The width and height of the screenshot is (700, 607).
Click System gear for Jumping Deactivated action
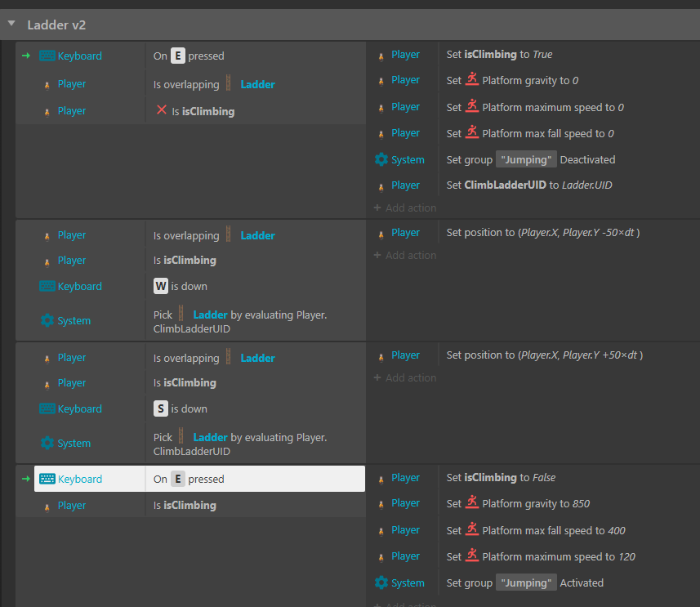click(x=381, y=160)
